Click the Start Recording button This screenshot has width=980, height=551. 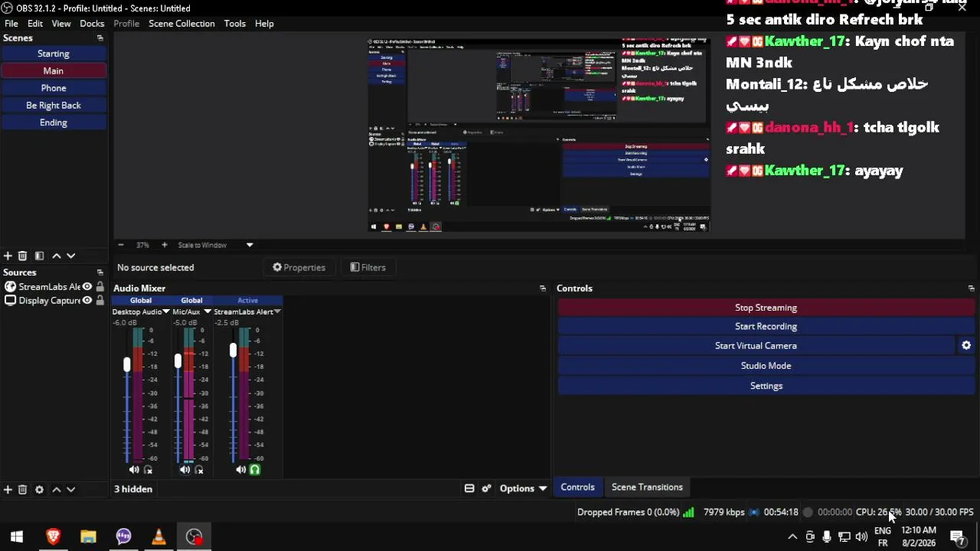(766, 327)
